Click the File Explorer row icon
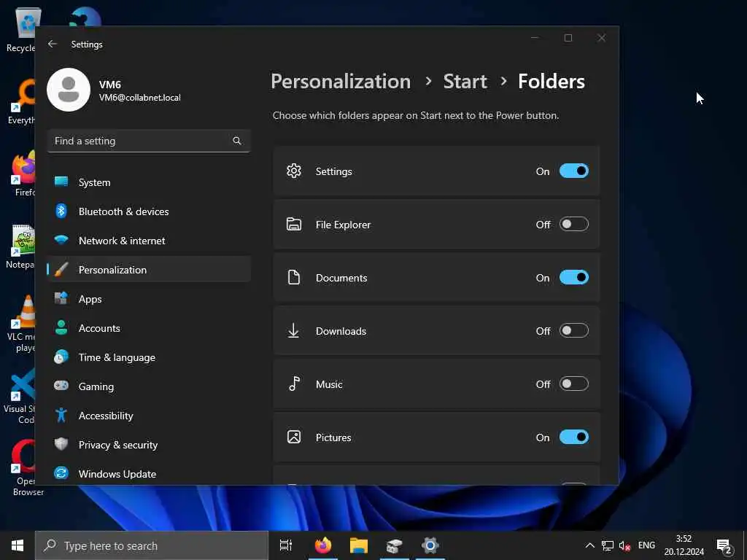Image resolution: width=747 pixels, height=560 pixels. [294, 225]
